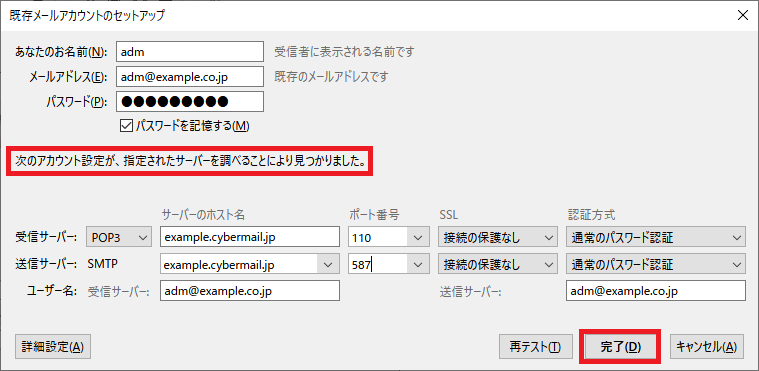Select incoming server hostname field
Image resolution: width=759 pixels, height=371 pixels.
pyautogui.click(x=250, y=237)
